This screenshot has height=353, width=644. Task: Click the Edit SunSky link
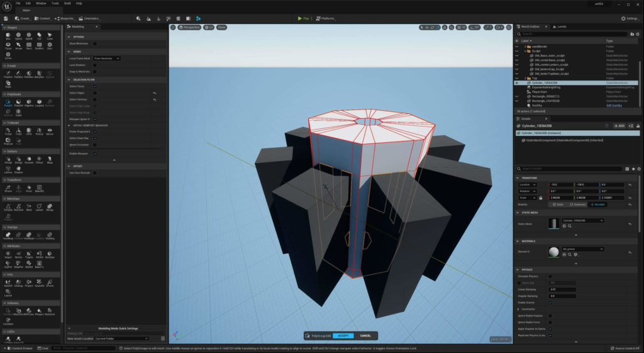tap(614, 106)
